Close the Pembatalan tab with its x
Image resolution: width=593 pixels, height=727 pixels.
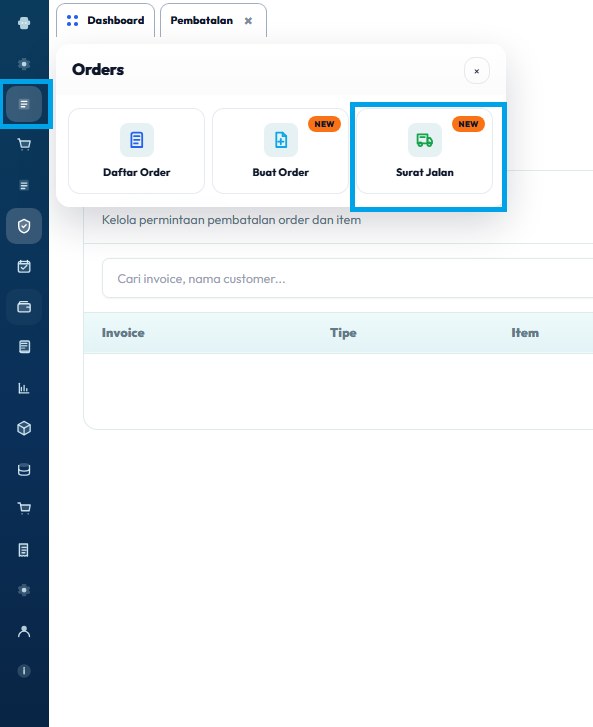click(x=249, y=21)
